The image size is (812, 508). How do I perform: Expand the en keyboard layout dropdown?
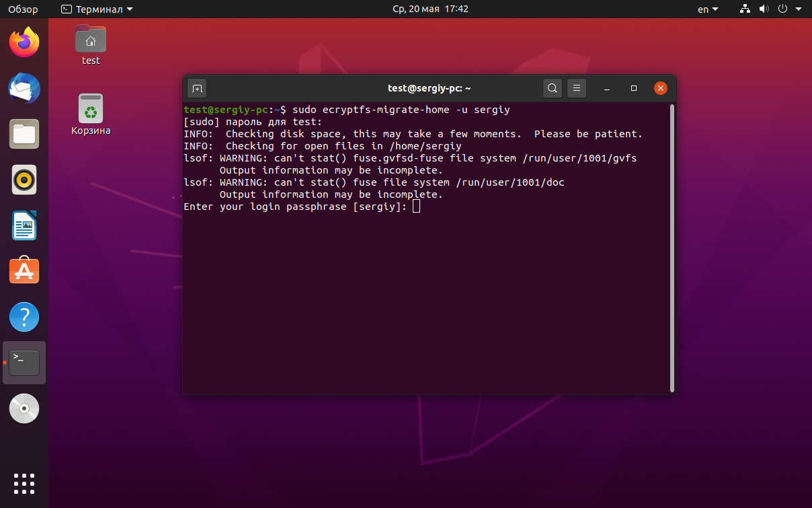pos(708,9)
